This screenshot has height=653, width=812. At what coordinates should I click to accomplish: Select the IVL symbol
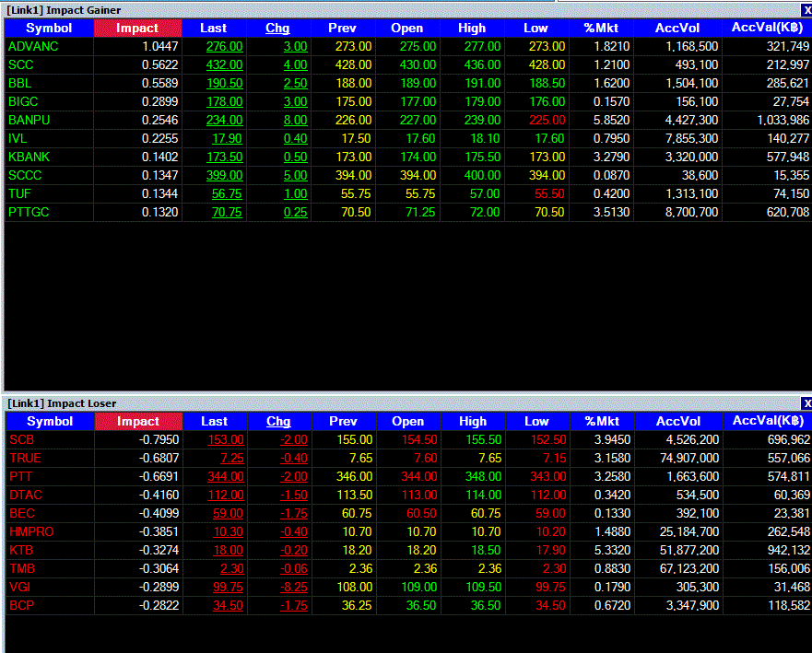click(18, 139)
